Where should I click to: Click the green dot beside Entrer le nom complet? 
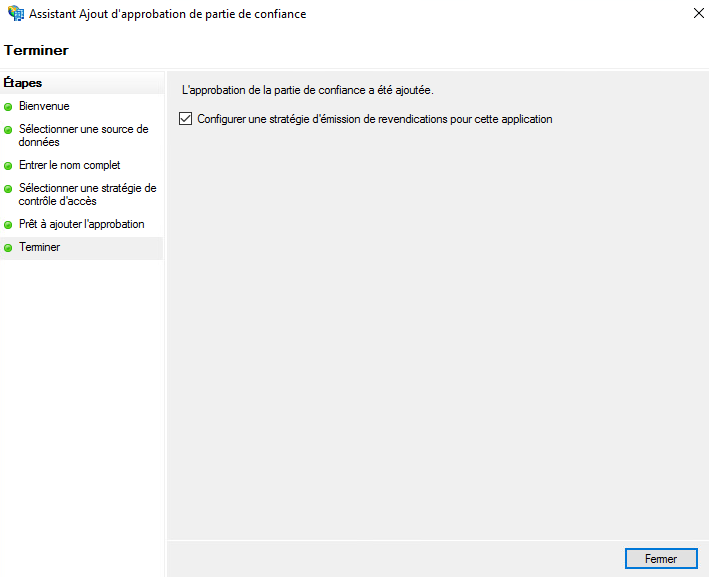[8, 166]
